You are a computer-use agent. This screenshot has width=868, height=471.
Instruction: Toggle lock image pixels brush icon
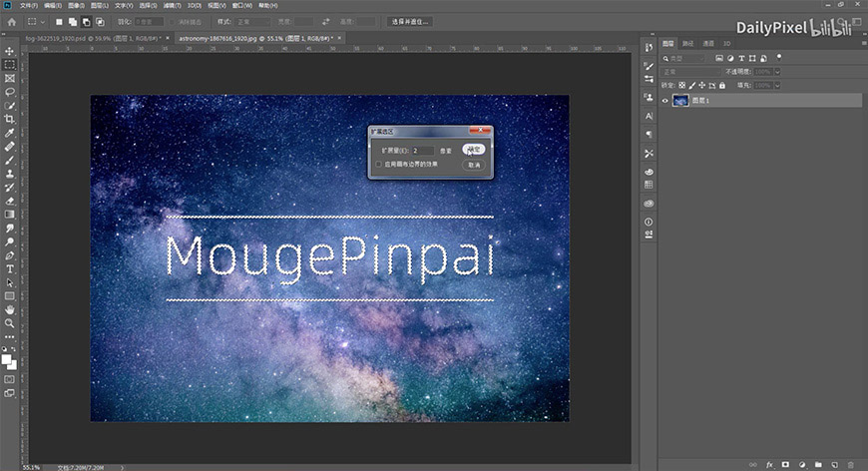pyautogui.click(x=692, y=85)
